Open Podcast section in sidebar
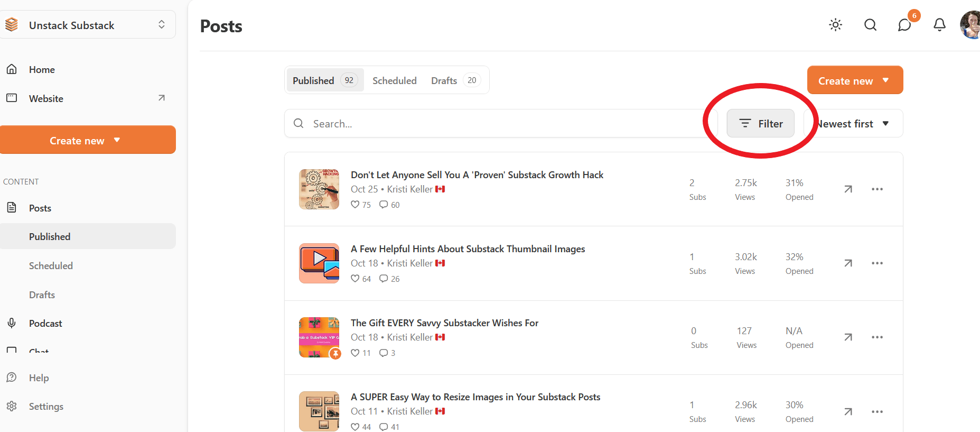980x432 pixels. [45, 323]
